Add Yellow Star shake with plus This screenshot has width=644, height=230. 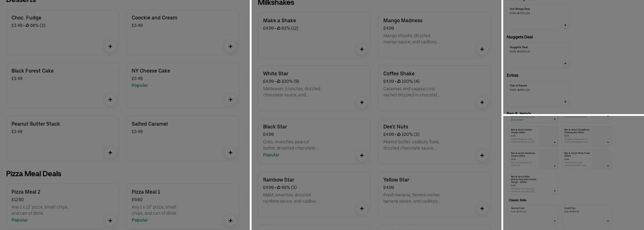tap(482, 209)
